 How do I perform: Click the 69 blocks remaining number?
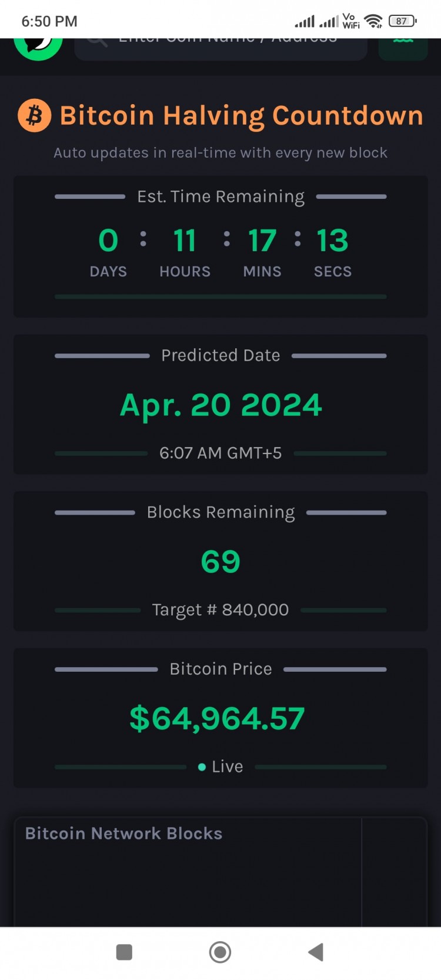coord(220,562)
